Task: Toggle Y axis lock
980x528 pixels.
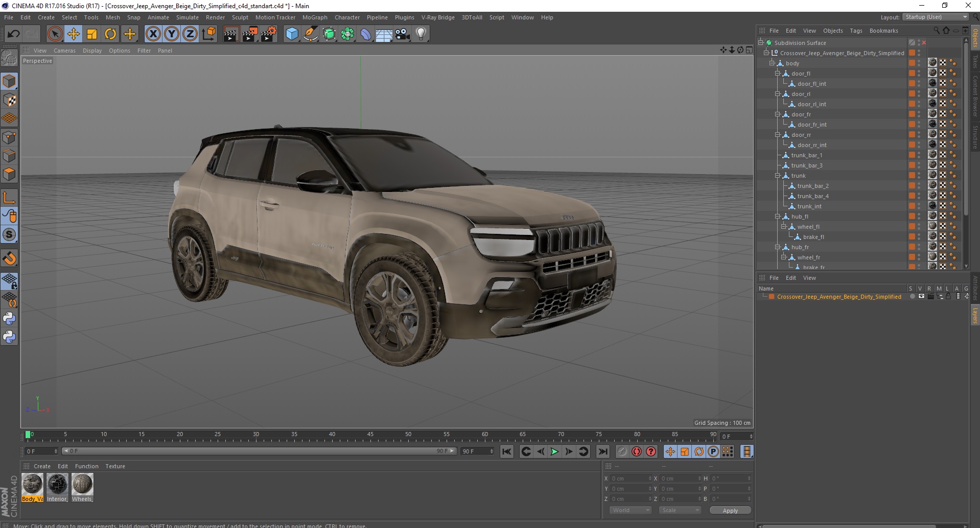Action: point(172,34)
